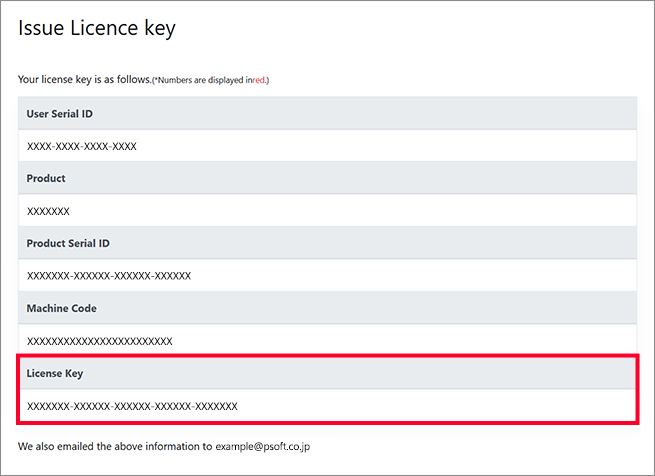
Task: Click the "Issue Licence key" page heading
Action: (97, 28)
